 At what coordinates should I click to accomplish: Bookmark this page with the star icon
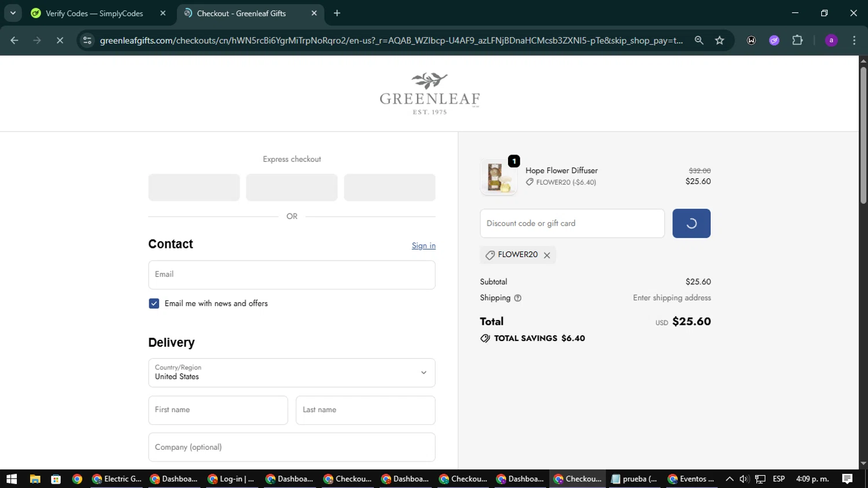coord(719,41)
